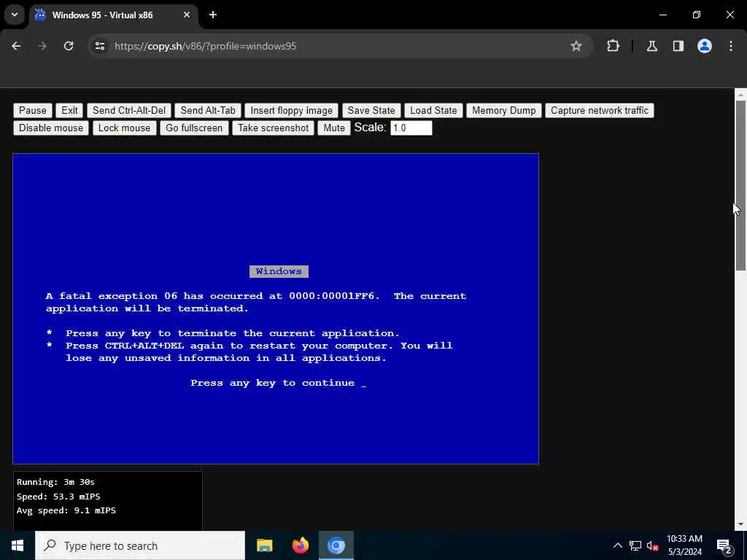
Task: Open the Chrome profile avatar
Action: point(705,46)
